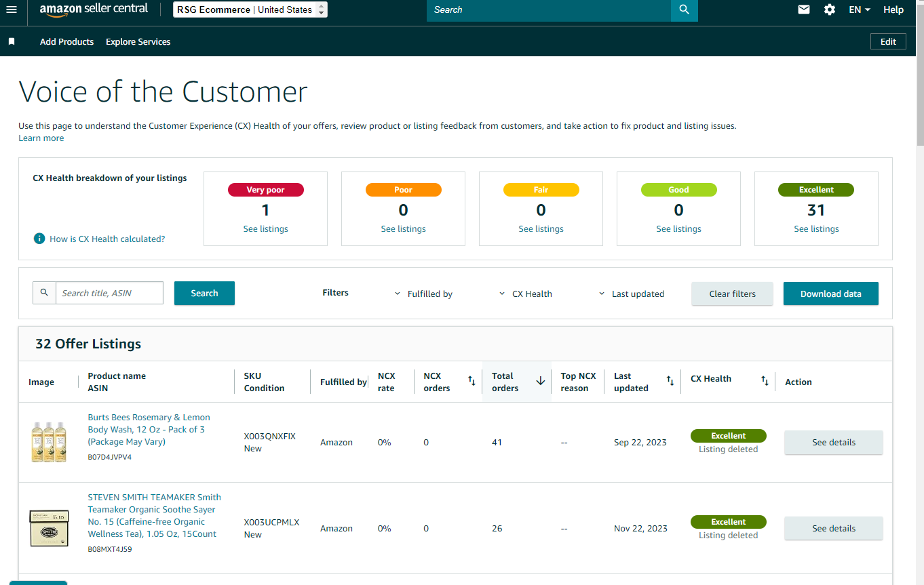Open the Learn more link
This screenshot has height=585, width=924.
[x=41, y=138]
